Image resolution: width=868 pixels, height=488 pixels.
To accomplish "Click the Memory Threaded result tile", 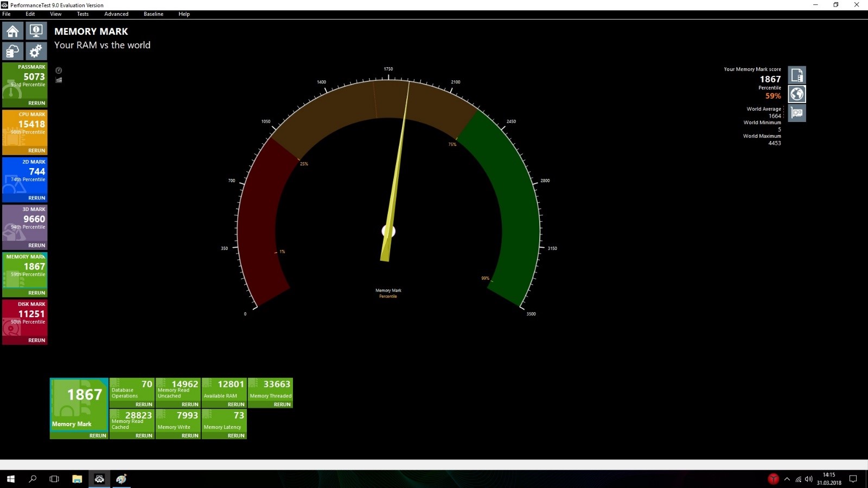I will pos(270,389).
